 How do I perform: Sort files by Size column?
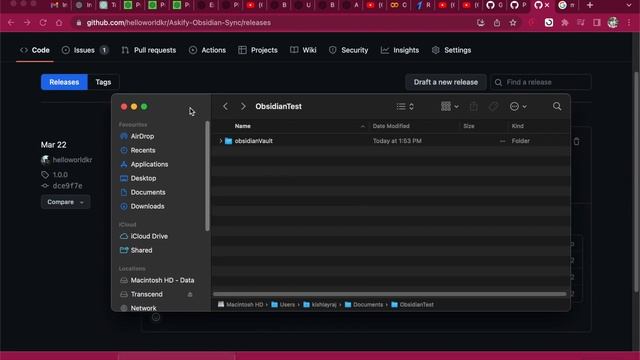point(469,126)
